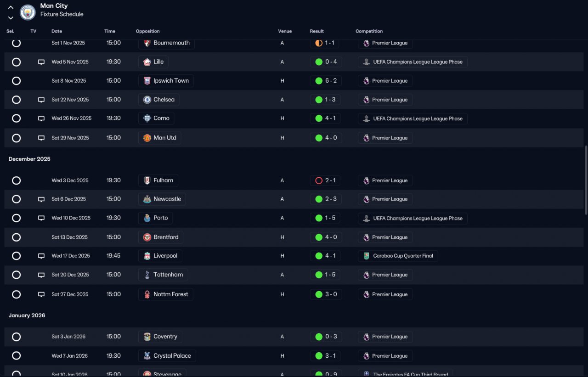This screenshot has height=377, width=588.
Task: Go to next club with down chevron
Action: click(x=11, y=18)
